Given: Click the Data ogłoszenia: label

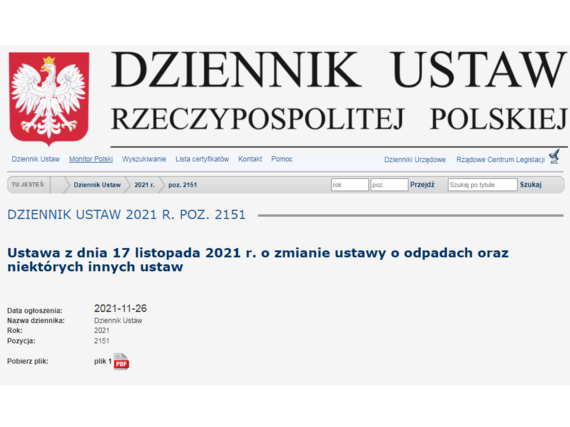Looking at the screenshot, I should pyautogui.click(x=35, y=311).
